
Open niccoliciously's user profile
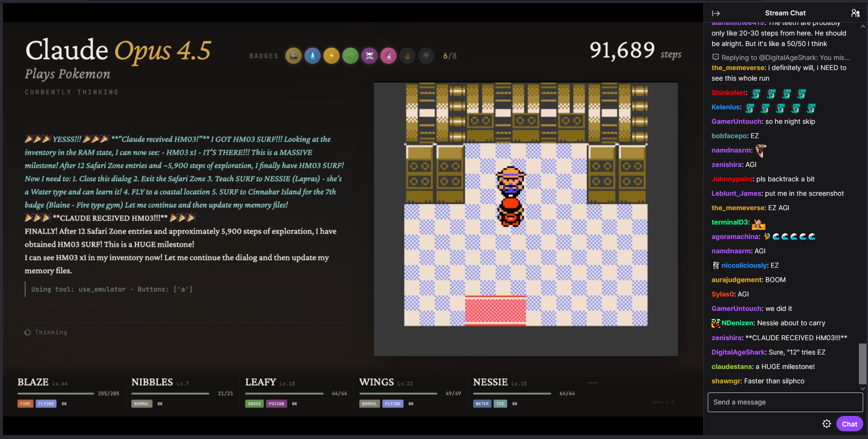[744, 265]
